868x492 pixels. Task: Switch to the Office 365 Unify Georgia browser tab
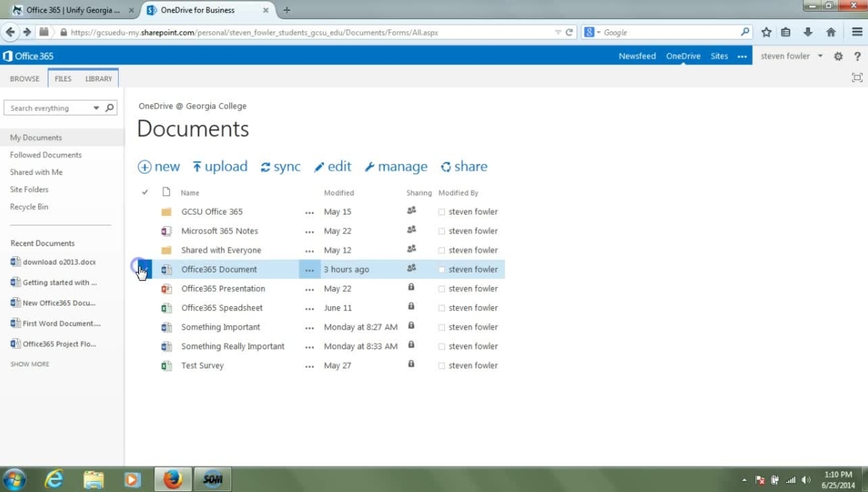[x=73, y=10]
